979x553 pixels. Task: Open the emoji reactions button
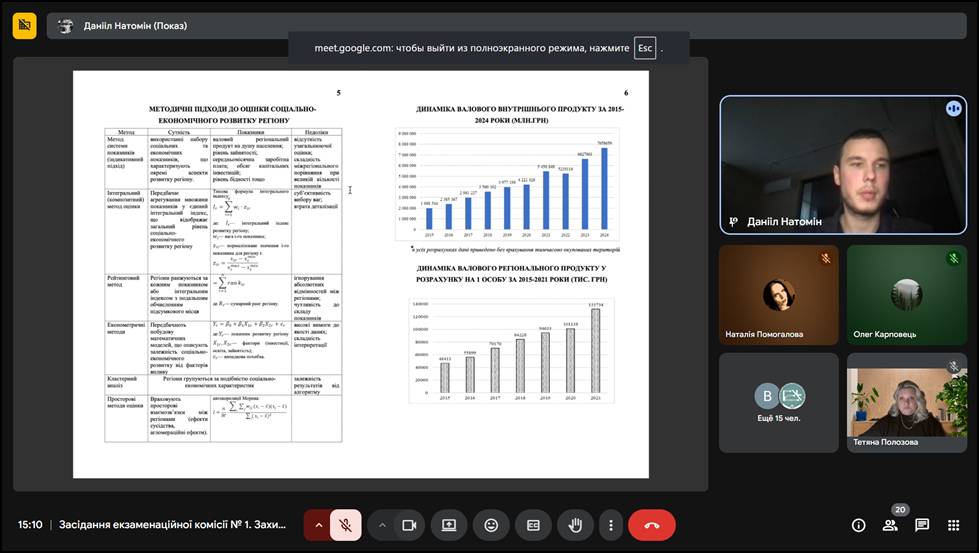(491, 525)
